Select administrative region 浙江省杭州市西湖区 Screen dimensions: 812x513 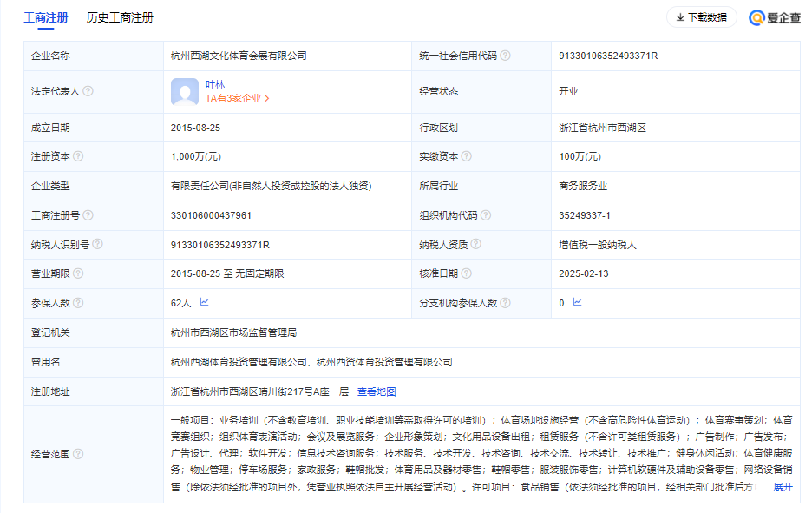click(602, 128)
